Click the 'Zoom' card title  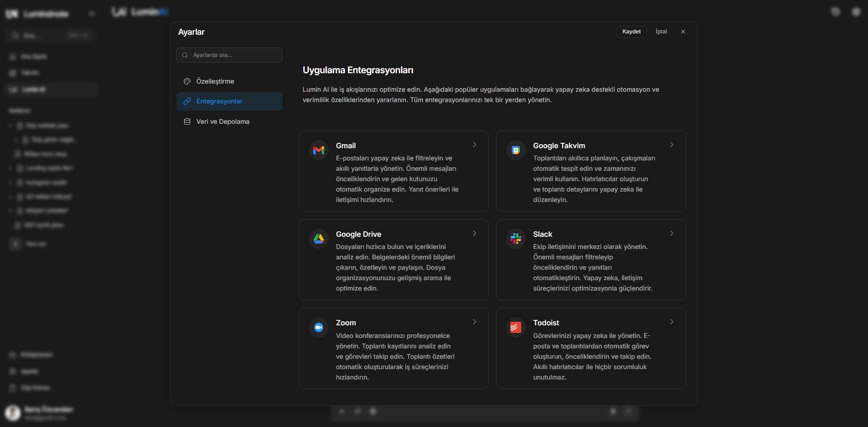point(346,323)
